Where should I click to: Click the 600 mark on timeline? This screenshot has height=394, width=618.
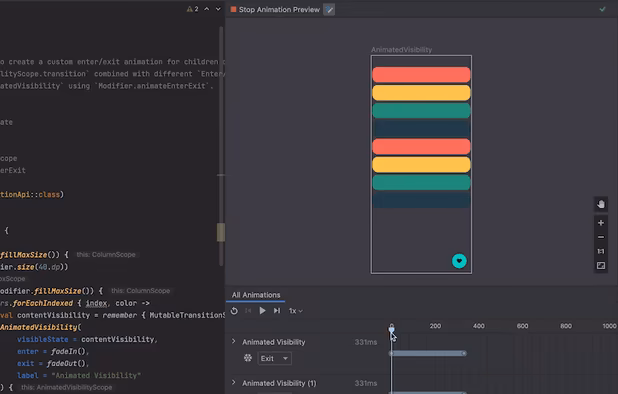click(x=522, y=326)
